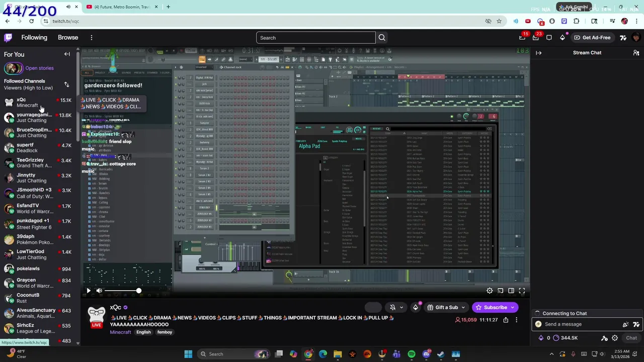Bookmark this page with the star icon
Screen dimensions: 644x362
(499, 21)
